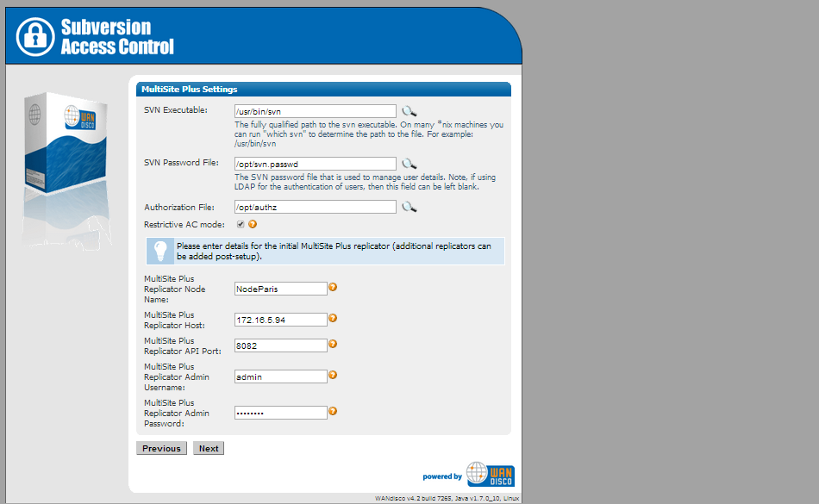
Task: Show help for Replicator Host field
Action: tap(333, 318)
